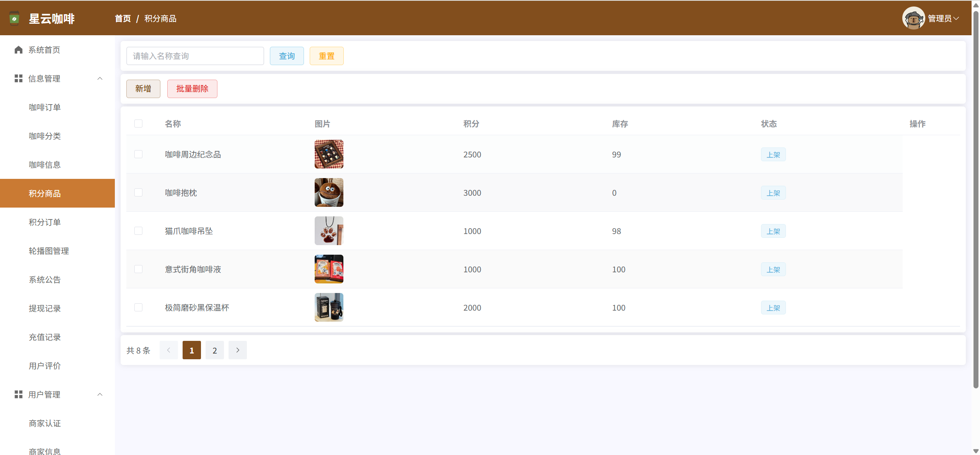Tick the select-all checkbox in header
Screen dimensions: 980x455
click(x=138, y=123)
